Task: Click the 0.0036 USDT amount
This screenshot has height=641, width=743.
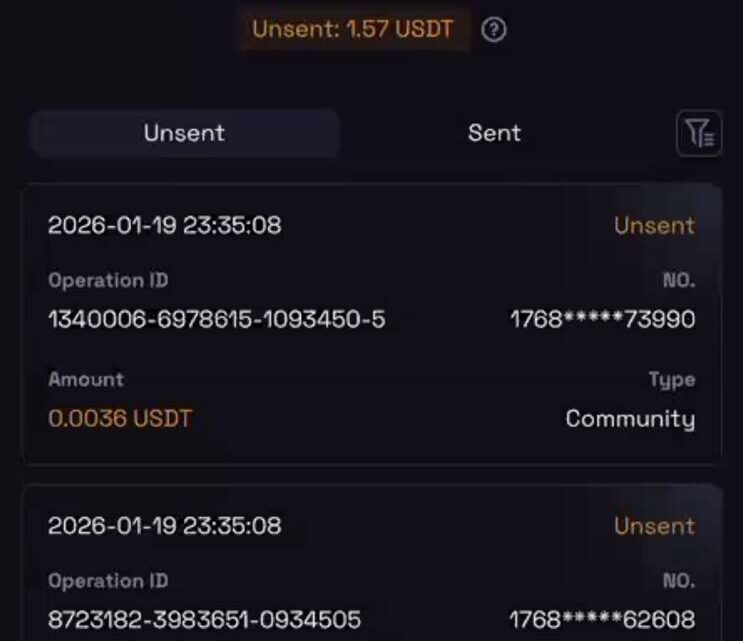Action: (120, 418)
